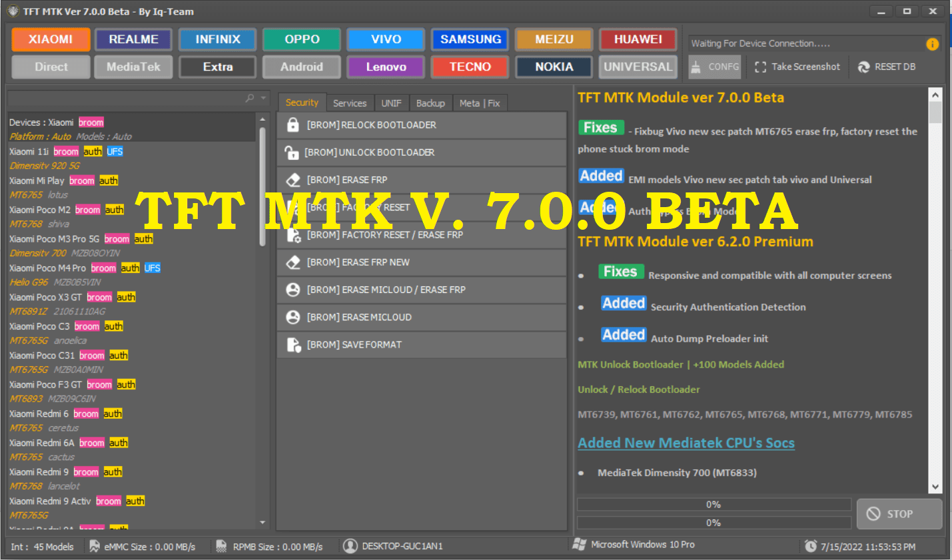952x560 pixels.
Task: Click the device list scrollbar down arrow
Action: click(262, 523)
